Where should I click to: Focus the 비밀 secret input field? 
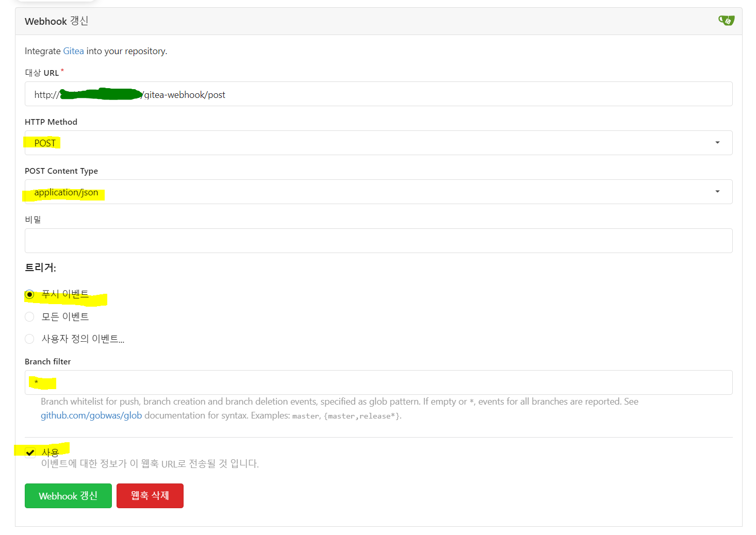click(x=379, y=241)
